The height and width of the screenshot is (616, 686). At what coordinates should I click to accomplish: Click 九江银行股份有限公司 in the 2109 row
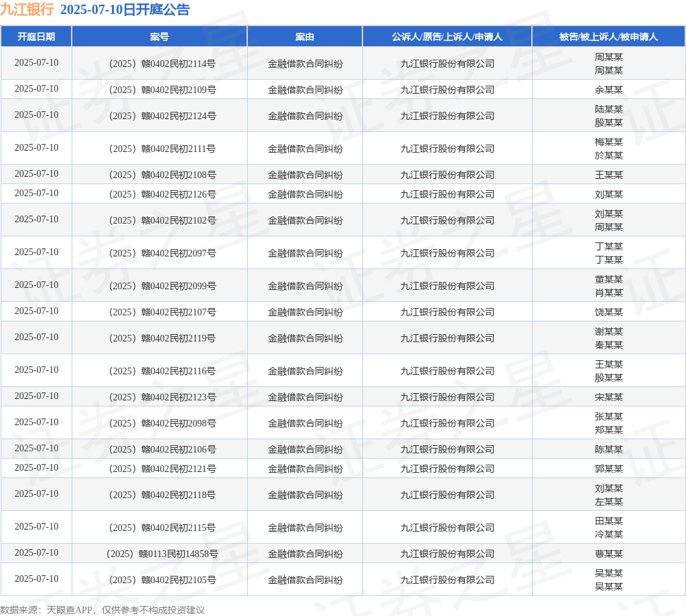tap(447, 90)
